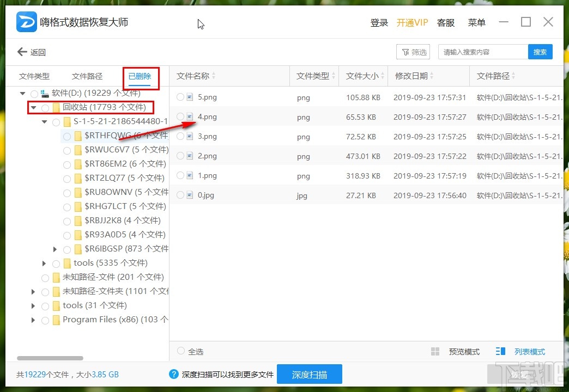This screenshot has width=569, height=392.
Task: Switch to the 已删除 tab
Action: coord(140,76)
